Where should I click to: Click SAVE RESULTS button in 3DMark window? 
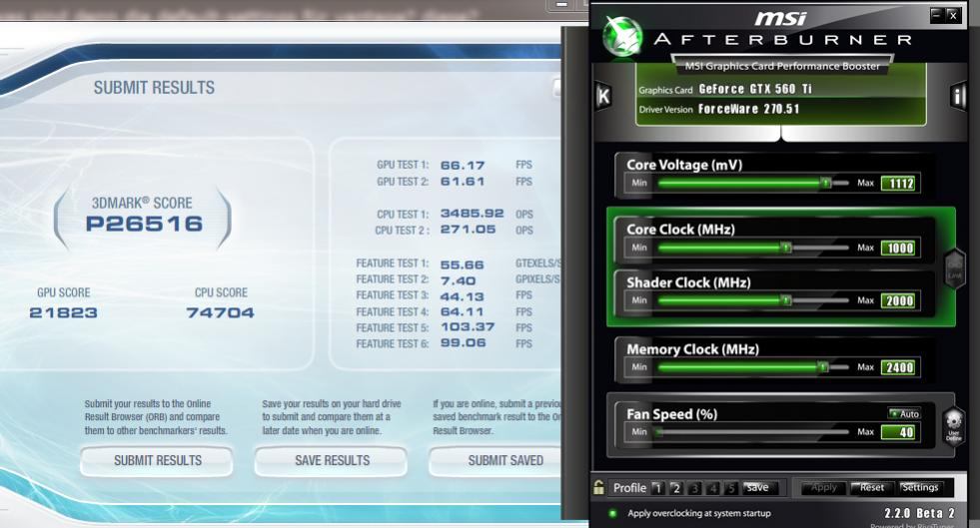click(332, 460)
